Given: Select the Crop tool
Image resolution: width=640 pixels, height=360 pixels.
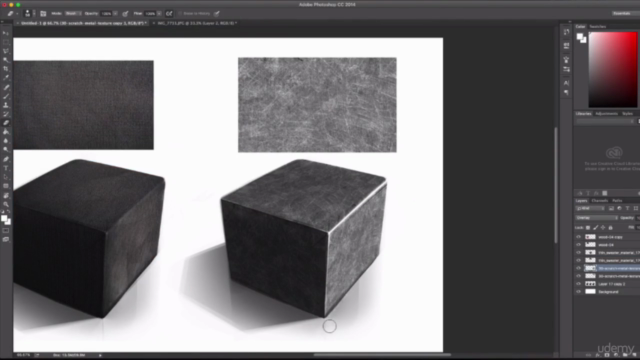Looking at the screenshot, I should tap(6, 69).
